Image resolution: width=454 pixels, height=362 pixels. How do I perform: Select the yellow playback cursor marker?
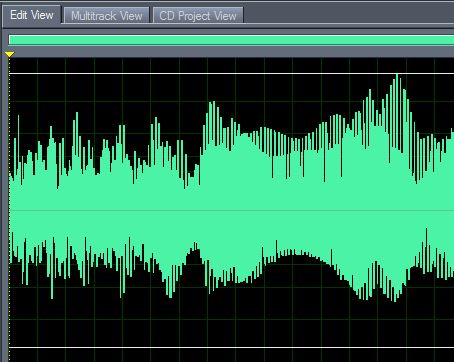[10, 54]
